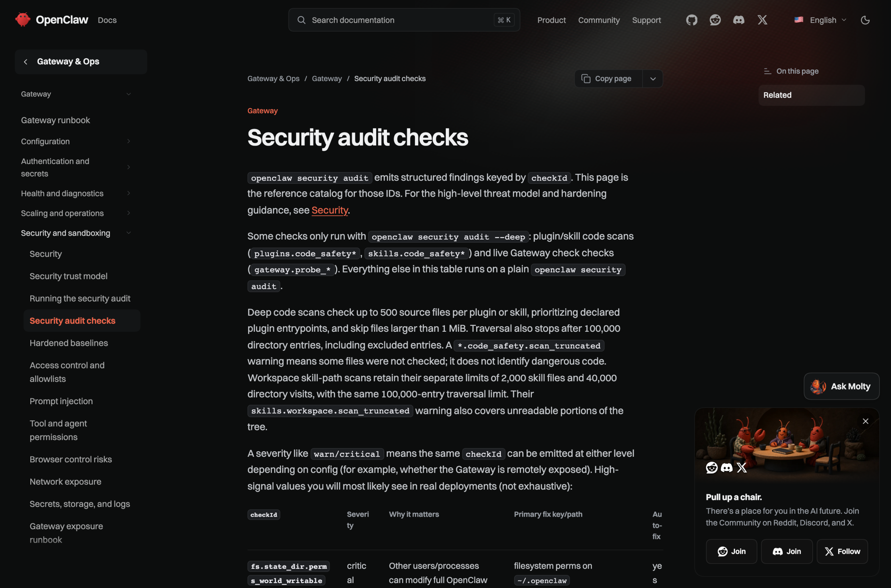Open Secrets, storage, and logs page
891x588 pixels.
tap(80, 504)
